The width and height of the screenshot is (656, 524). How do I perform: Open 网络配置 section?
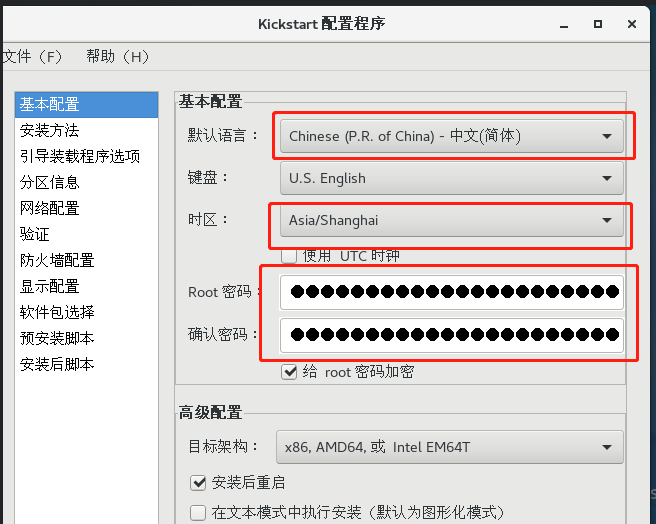[x=87, y=208]
